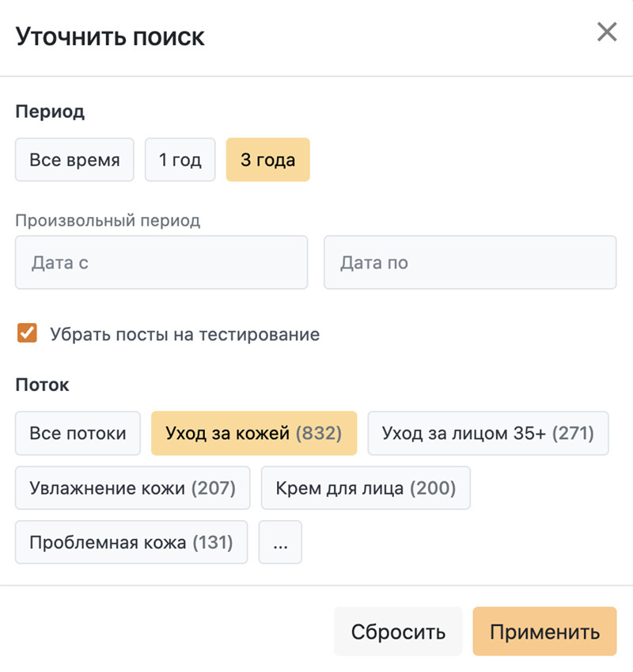Select the Все потоки filter chip
The image size is (633, 672).
point(78,433)
